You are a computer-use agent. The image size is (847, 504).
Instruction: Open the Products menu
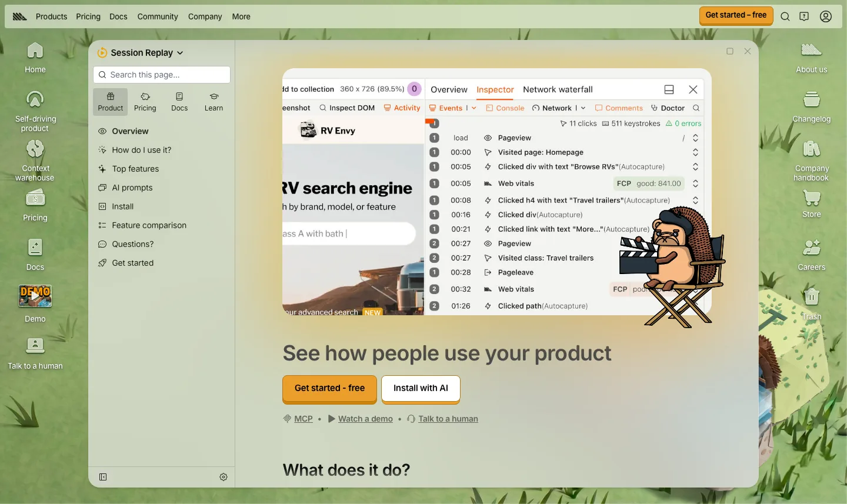(x=52, y=16)
